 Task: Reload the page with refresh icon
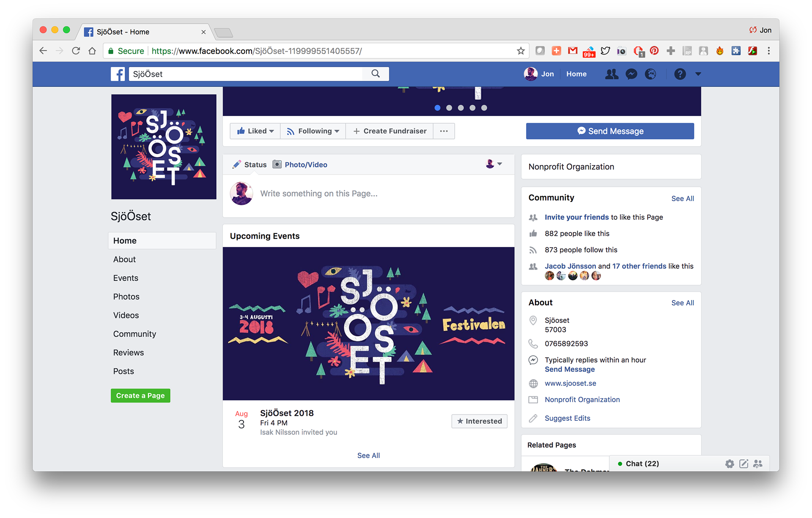pyautogui.click(x=76, y=51)
